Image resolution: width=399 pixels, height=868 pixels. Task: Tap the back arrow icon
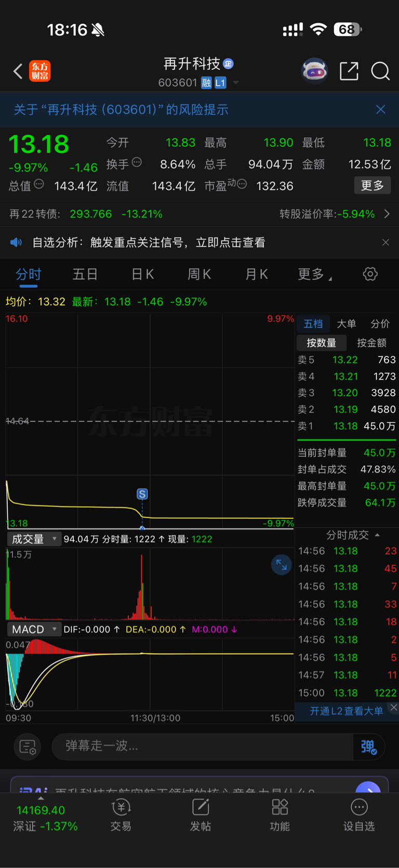18,71
